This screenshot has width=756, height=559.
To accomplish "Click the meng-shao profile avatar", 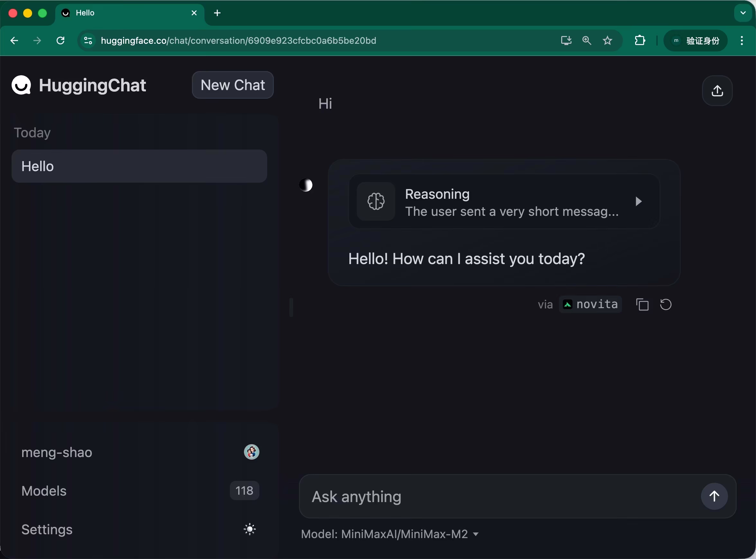I will 252,452.
